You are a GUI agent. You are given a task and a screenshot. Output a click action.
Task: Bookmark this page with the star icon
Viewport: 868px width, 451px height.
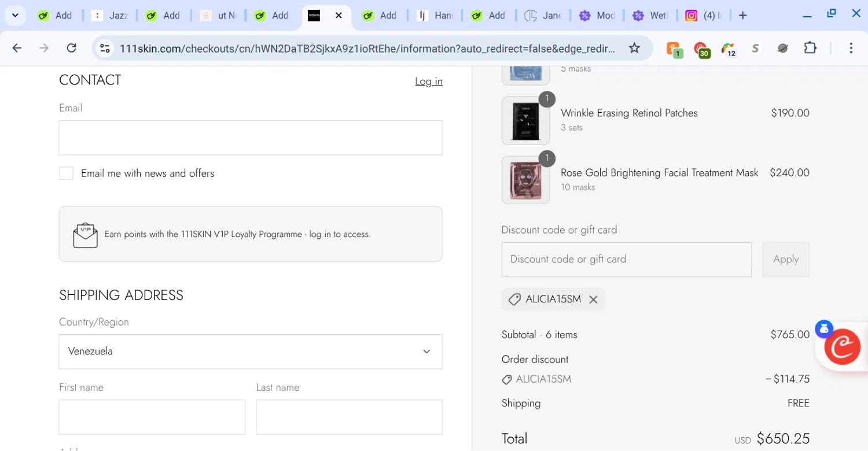(634, 48)
